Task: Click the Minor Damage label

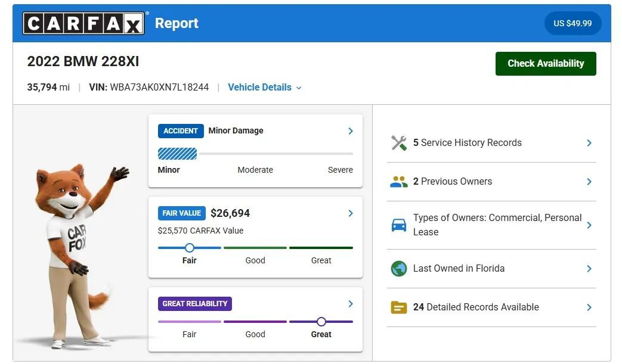Action: tap(236, 130)
